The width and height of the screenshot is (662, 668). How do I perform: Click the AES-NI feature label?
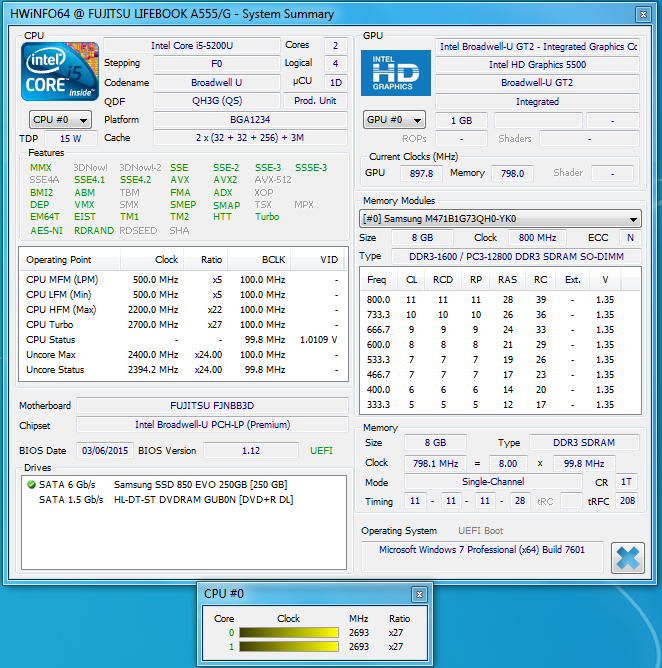(x=46, y=230)
